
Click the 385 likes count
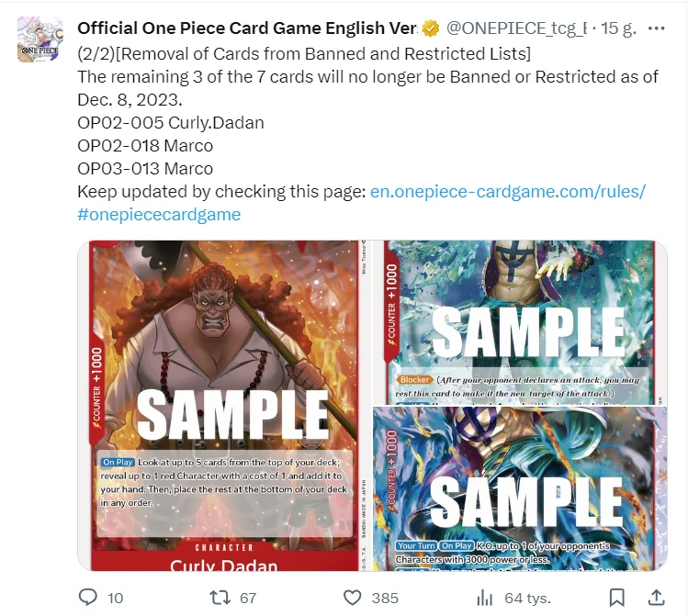385,598
